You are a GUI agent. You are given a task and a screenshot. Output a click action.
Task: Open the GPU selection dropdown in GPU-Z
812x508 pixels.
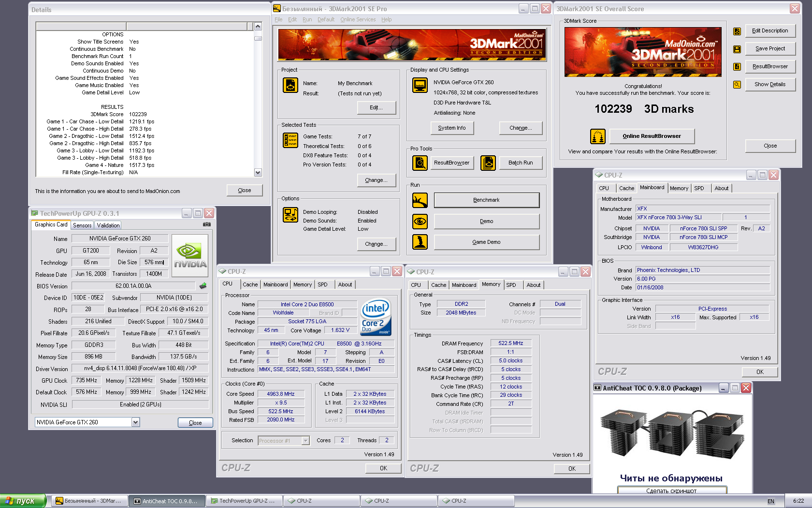135,422
